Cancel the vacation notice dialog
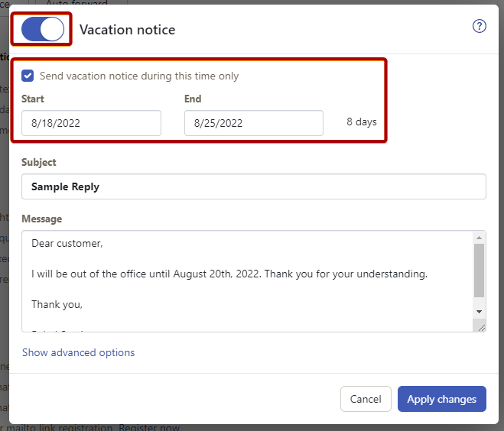The height and width of the screenshot is (431, 504). click(366, 399)
